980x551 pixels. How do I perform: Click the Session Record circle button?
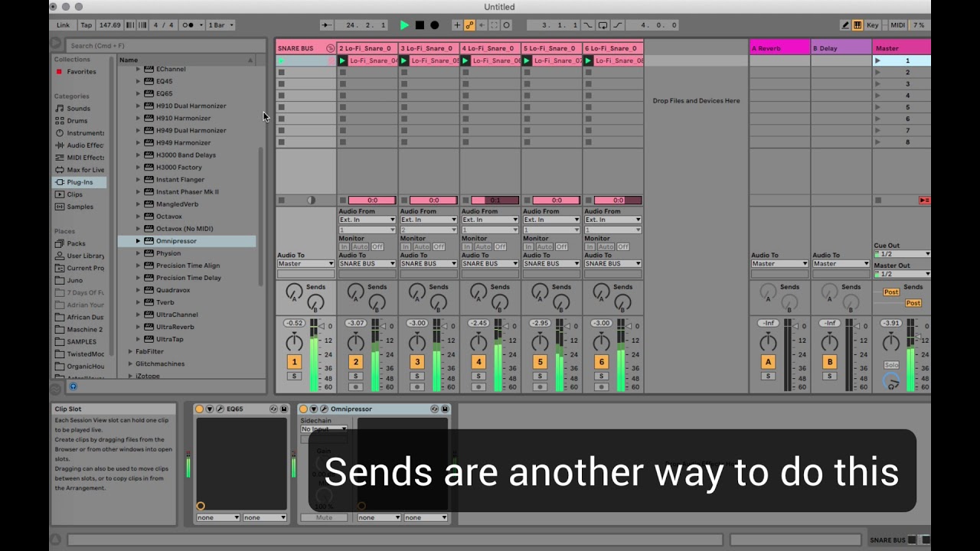[x=506, y=25]
